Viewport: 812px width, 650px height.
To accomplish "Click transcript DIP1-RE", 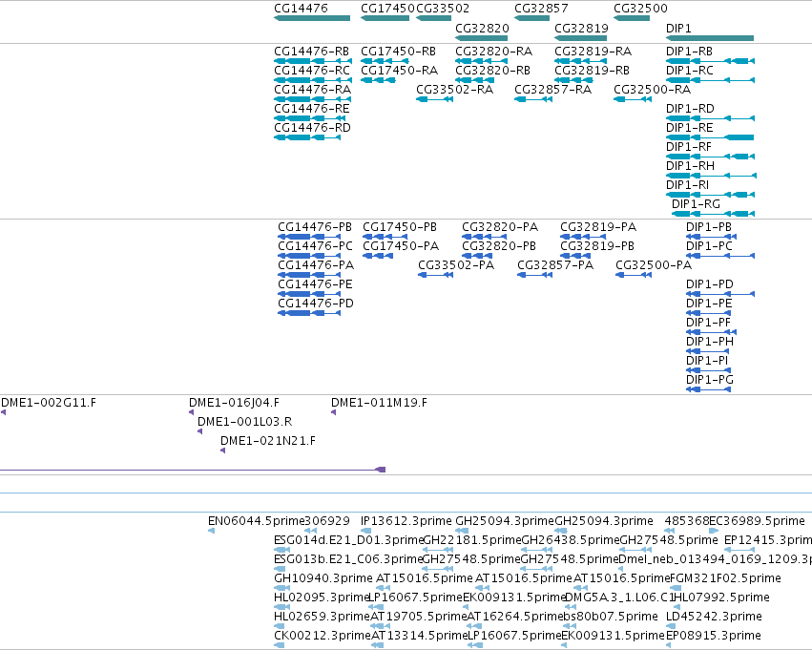I will [690, 128].
